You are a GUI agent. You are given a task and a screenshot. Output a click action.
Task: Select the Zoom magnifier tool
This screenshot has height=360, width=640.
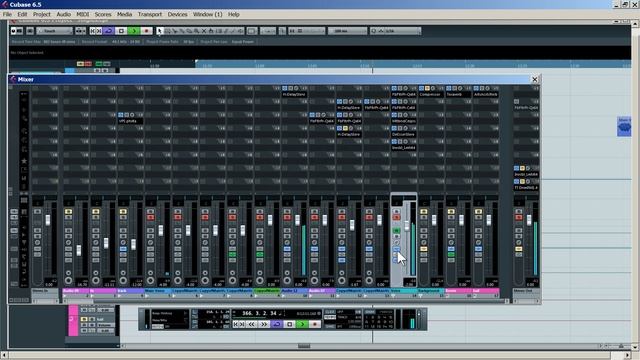tap(196, 31)
